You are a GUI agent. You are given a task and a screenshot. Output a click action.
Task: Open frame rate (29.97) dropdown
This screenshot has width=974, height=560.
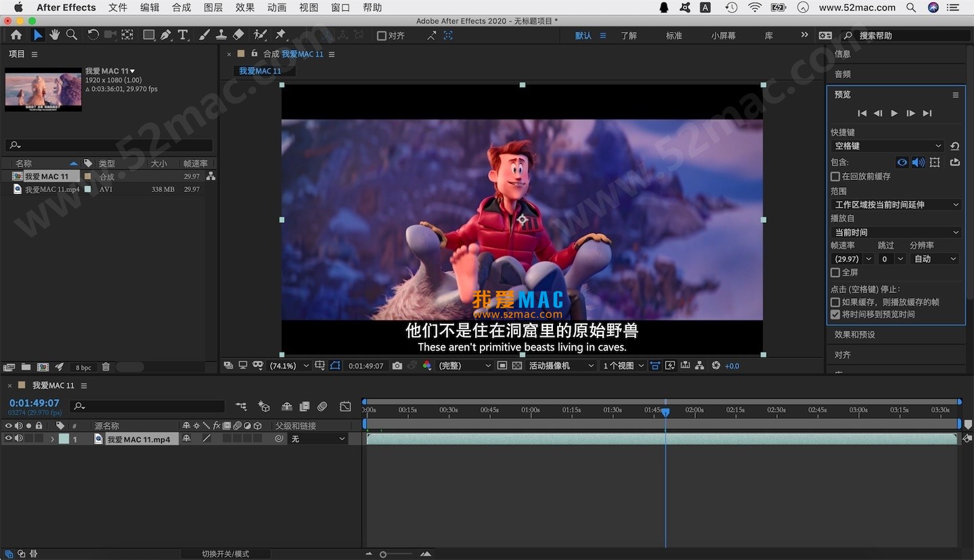(852, 259)
